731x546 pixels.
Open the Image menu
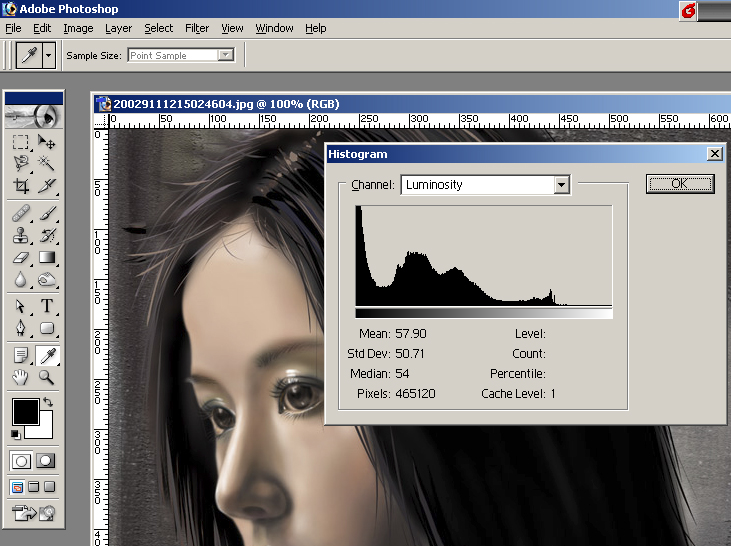click(x=78, y=28)
